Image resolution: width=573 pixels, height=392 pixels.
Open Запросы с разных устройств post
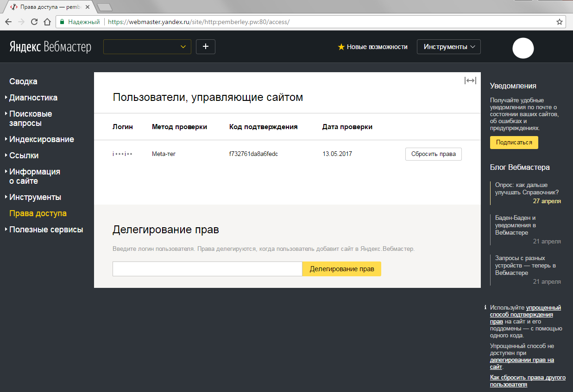tap(525, 265)
